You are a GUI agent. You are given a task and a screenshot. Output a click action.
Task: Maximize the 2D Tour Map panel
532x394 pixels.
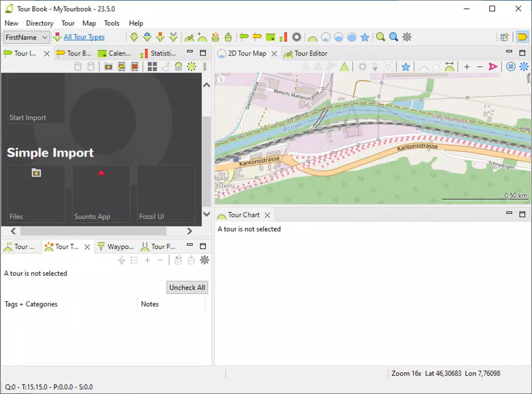pos(522,53)
